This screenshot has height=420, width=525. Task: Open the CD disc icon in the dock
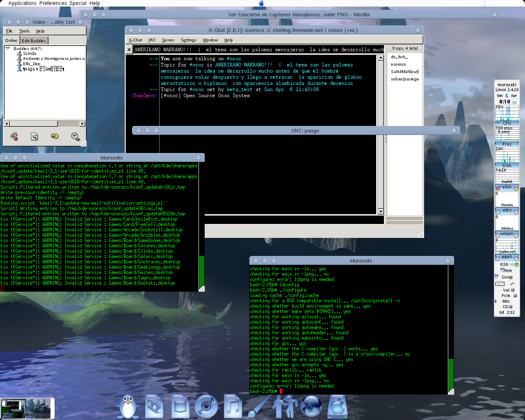click(x=206, y=406)
